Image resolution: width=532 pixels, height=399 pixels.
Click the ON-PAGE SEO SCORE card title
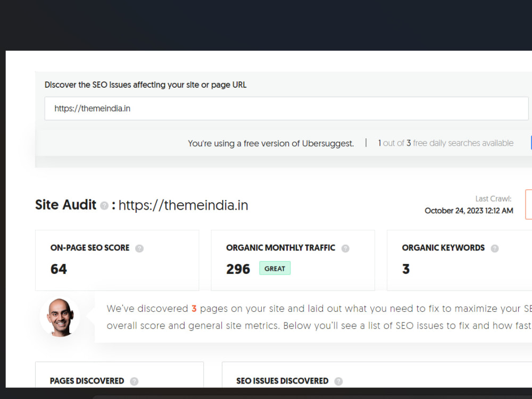90,248
